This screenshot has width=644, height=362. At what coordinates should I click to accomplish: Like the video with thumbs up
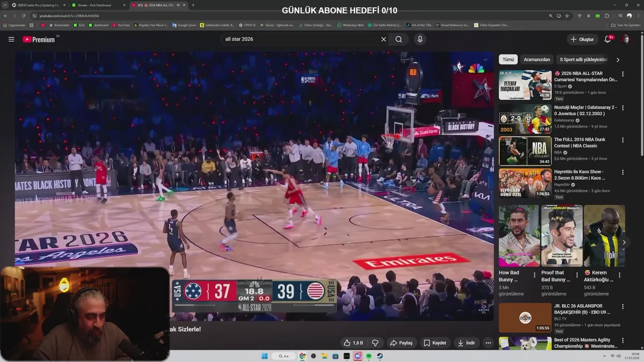pyautogui.click(x=354, y=343)
